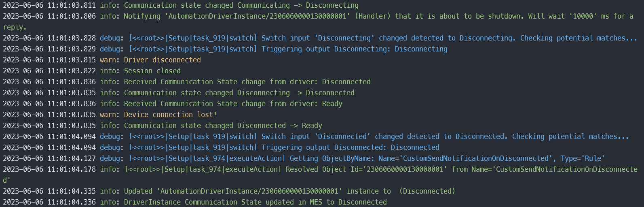Click 'Received Communication State change from driver: Disconnected'

[x=247, y=82]
